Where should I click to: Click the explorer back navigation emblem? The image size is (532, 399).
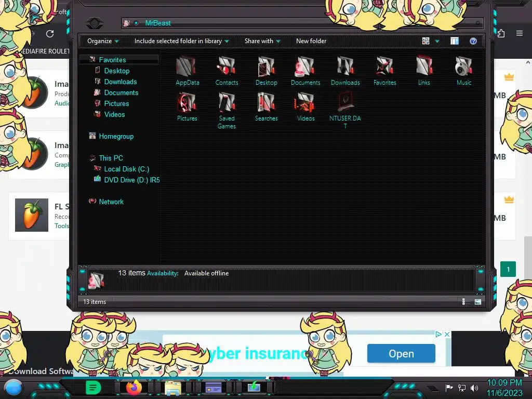click(95, 23)
